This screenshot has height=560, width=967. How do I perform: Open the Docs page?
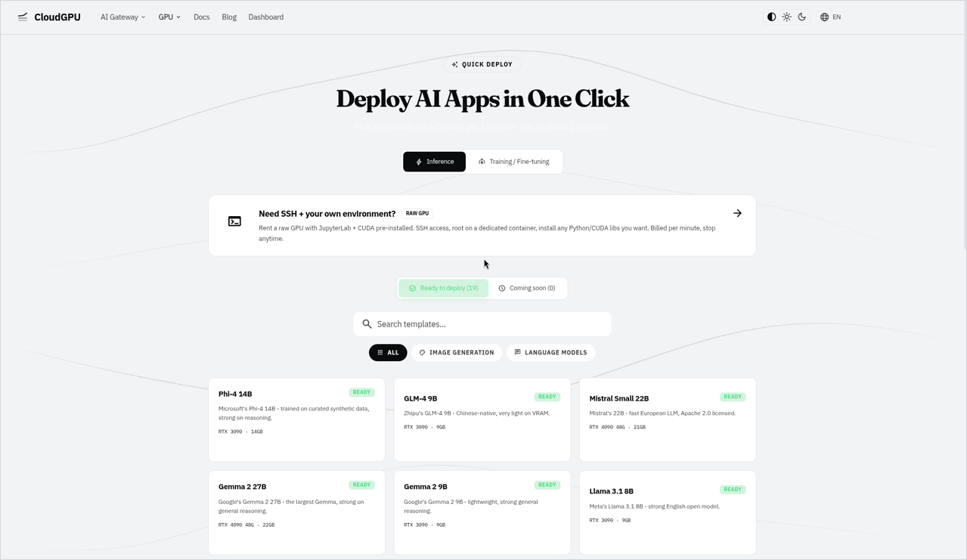point(201,17)
